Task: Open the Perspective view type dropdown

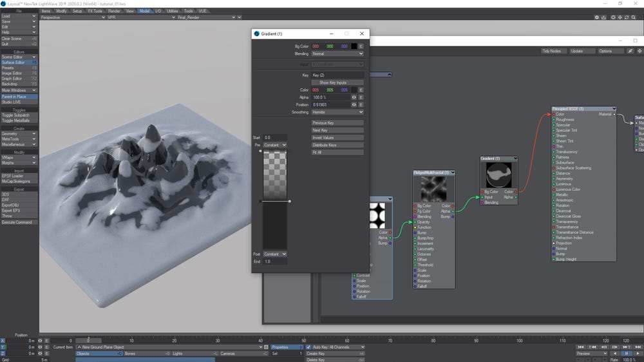Action: coord(73,17)
